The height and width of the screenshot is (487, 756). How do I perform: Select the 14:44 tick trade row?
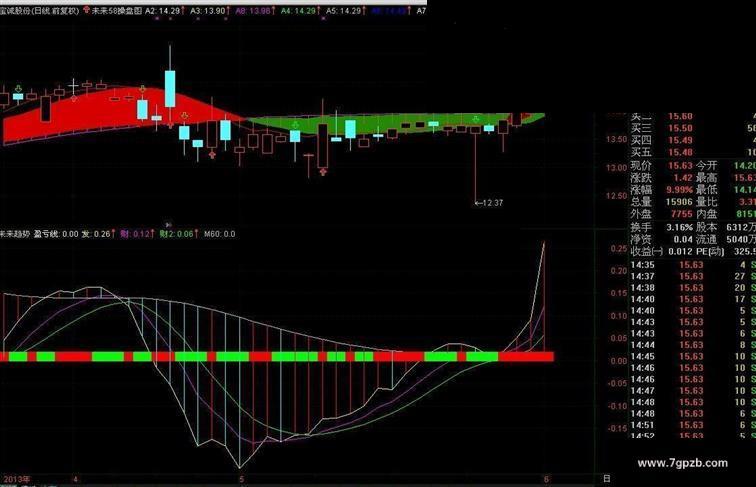pos(693,345)
